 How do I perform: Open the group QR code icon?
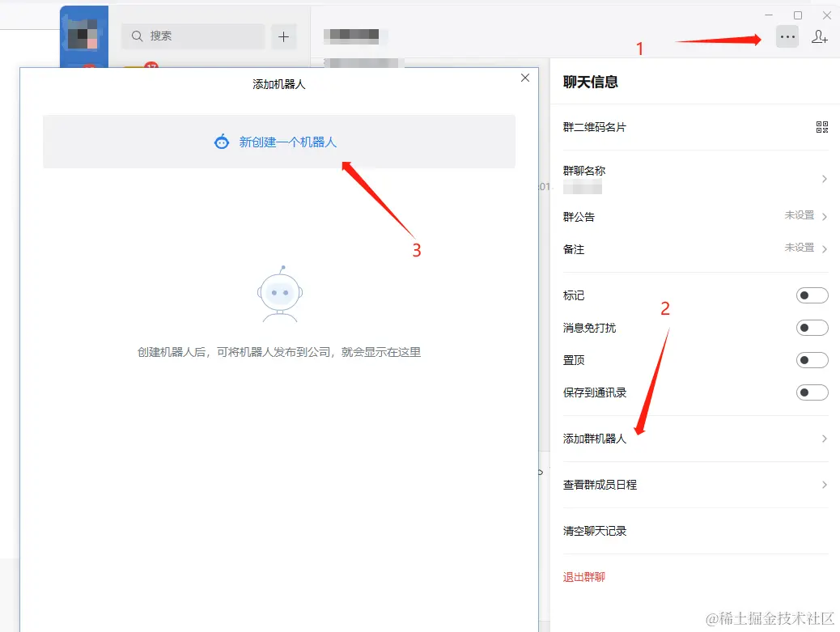pos(821,127)
